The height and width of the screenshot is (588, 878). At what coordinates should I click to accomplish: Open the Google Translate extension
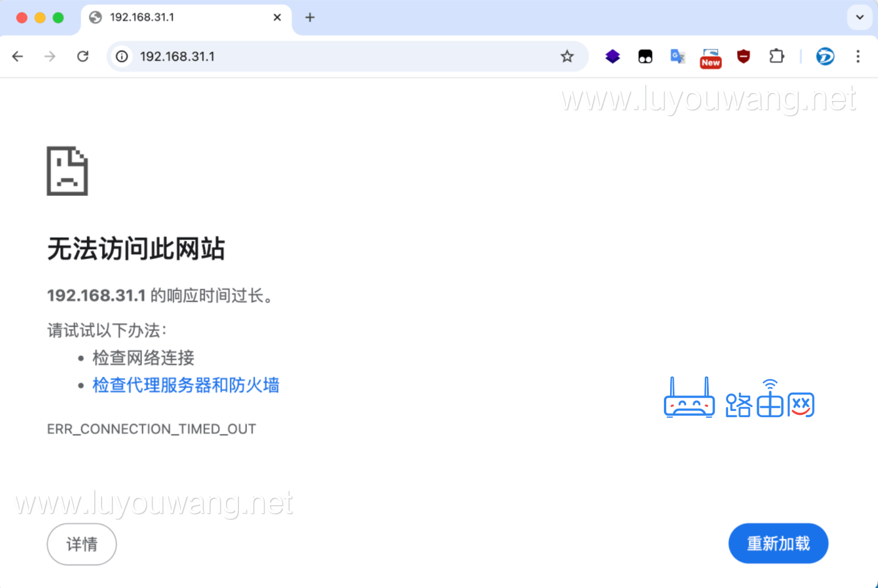pos(677,56)
